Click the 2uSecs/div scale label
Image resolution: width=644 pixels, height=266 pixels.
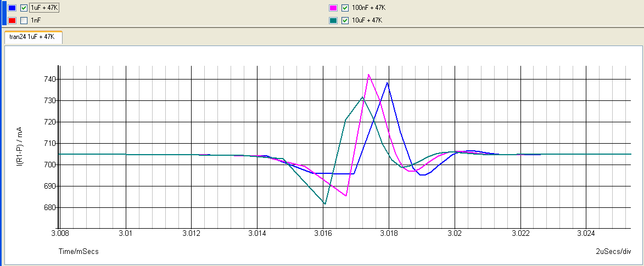[x=613, y=251]
